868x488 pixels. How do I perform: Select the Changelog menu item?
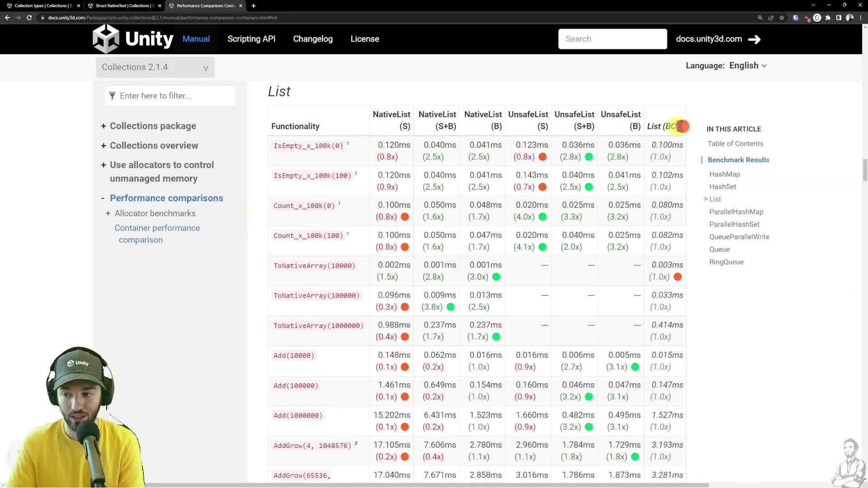pyautogui.click(x=312, y=39)
